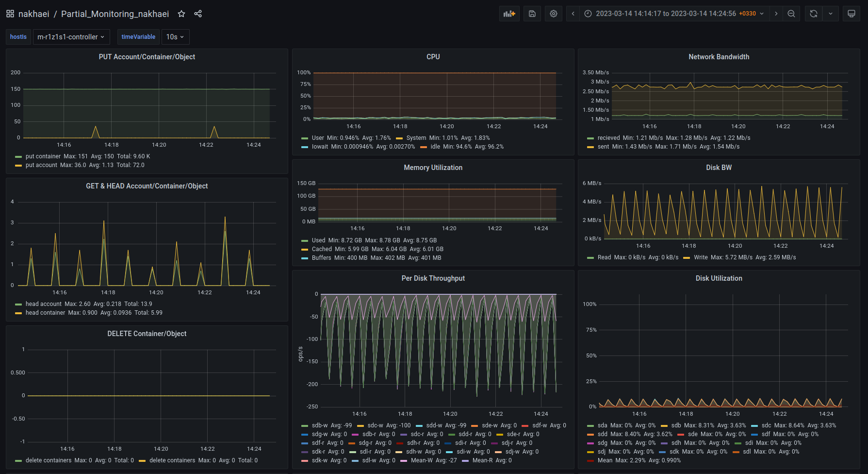Open the Network Bandwidth panel title menu
868x474 pixels.
click(x=719, y=57)
